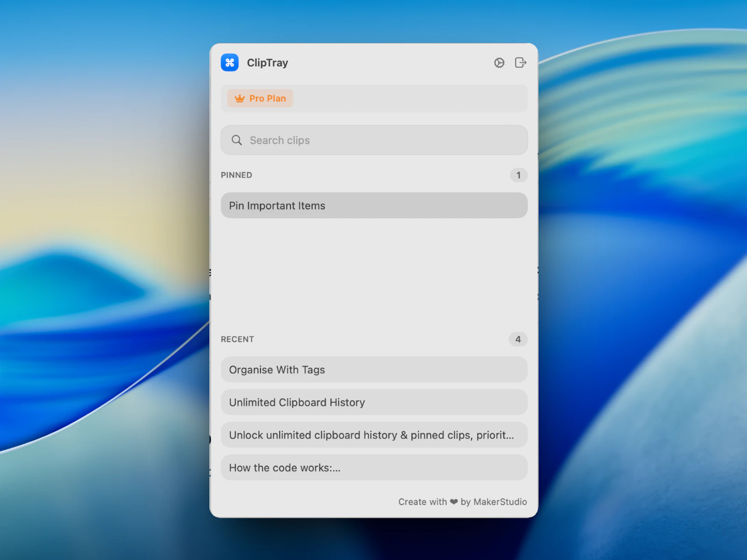This screenshot has height=560, width=747.
Task: Select the pinned clip Pin Important Items
Action: point(374,205)
